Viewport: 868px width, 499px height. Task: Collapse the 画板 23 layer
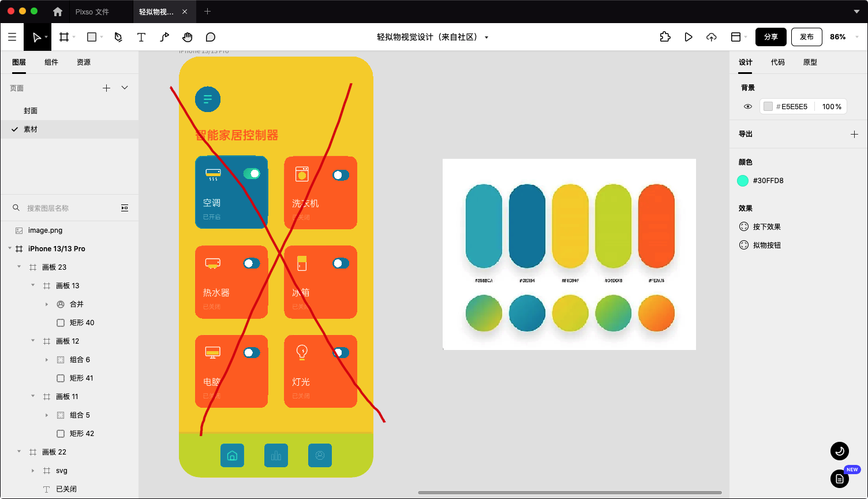click(x=19, y=267)
